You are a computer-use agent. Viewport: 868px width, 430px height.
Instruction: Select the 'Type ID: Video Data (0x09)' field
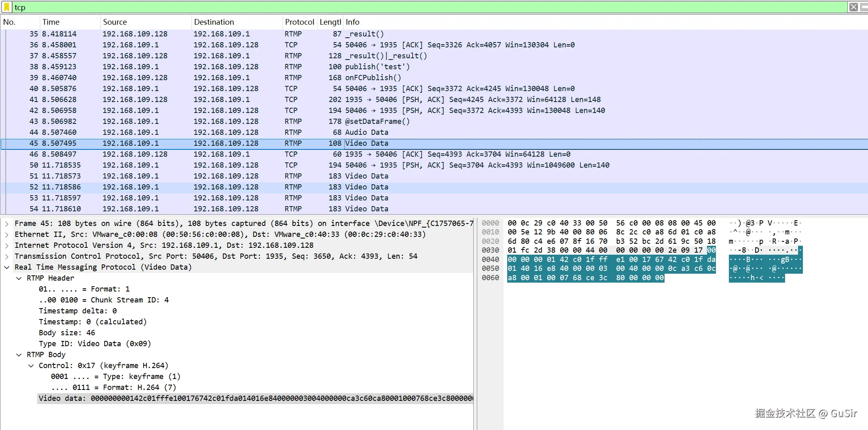point(95,344)
